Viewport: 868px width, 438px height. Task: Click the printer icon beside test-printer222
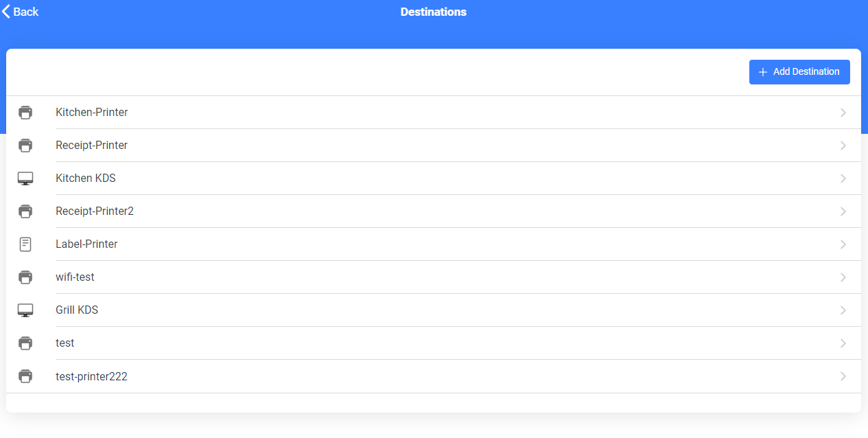25,376
